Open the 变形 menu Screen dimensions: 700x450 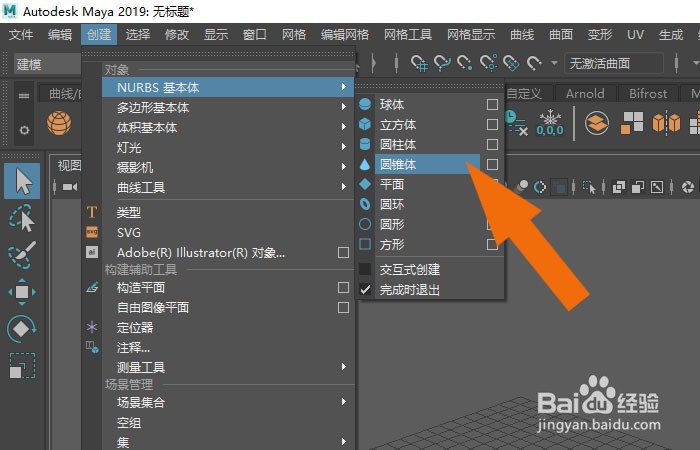point(600,34)
